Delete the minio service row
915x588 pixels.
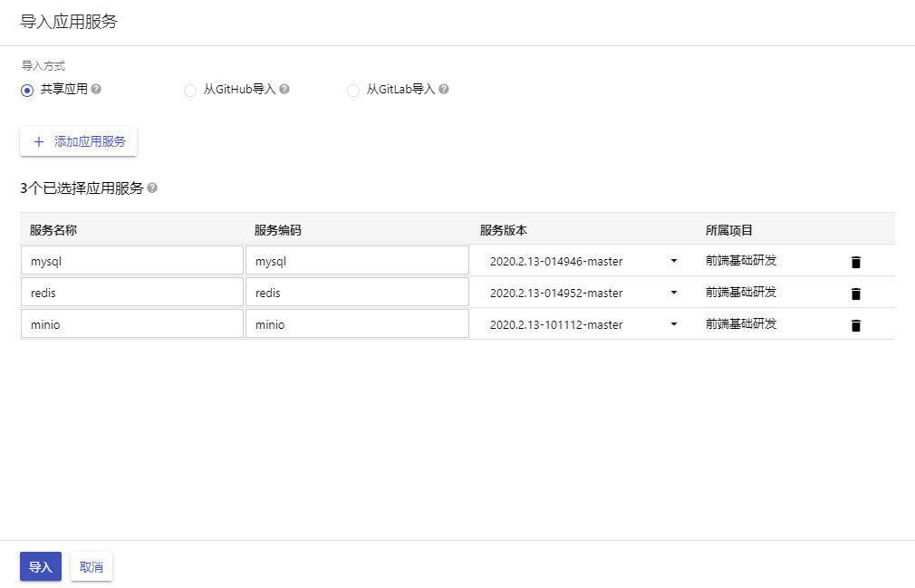click(855, 325)
